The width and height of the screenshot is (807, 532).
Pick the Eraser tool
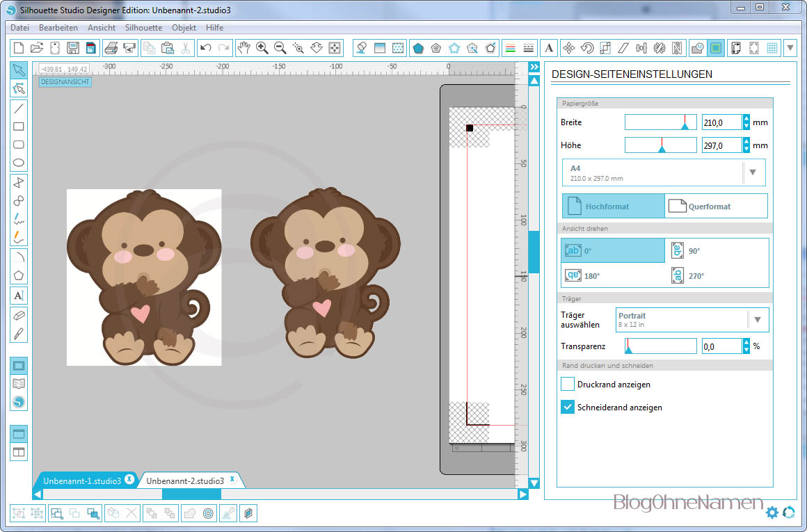point(19,315)
